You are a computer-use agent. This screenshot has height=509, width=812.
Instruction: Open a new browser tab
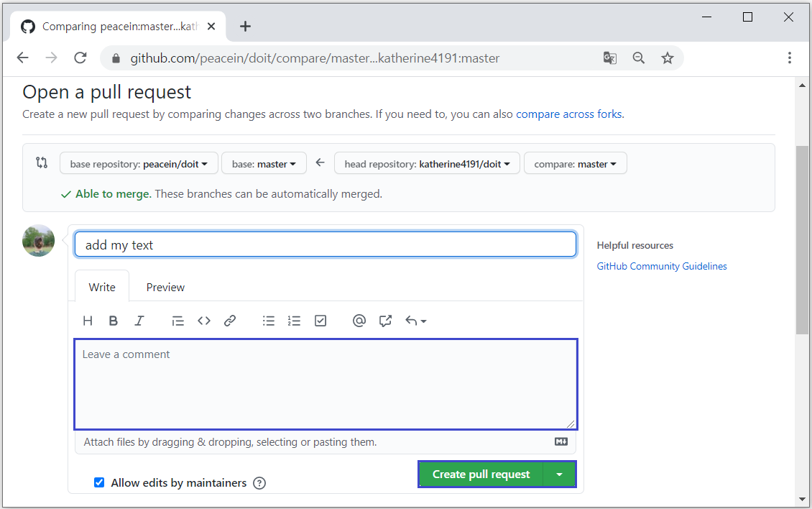point(246,27)
